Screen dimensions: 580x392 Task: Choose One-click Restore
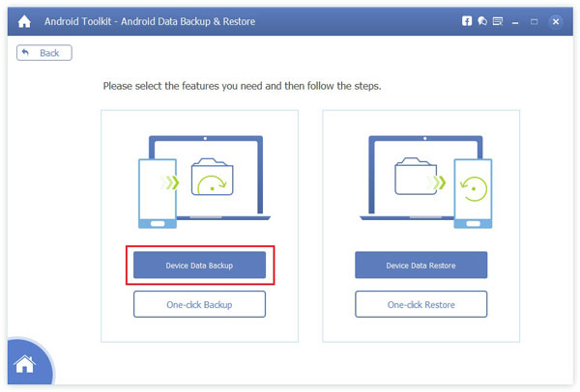[x=420, y=304]
